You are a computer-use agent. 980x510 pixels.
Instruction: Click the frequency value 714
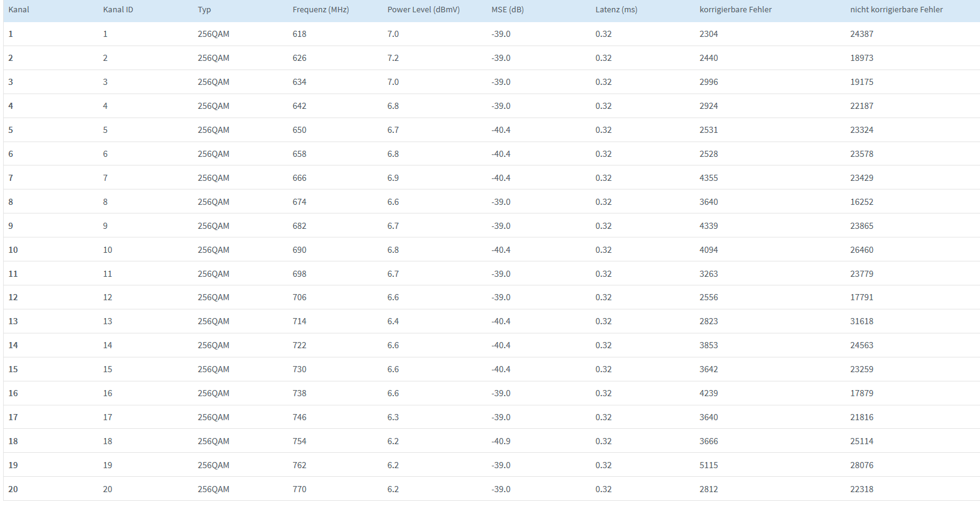tap(300, 321)
